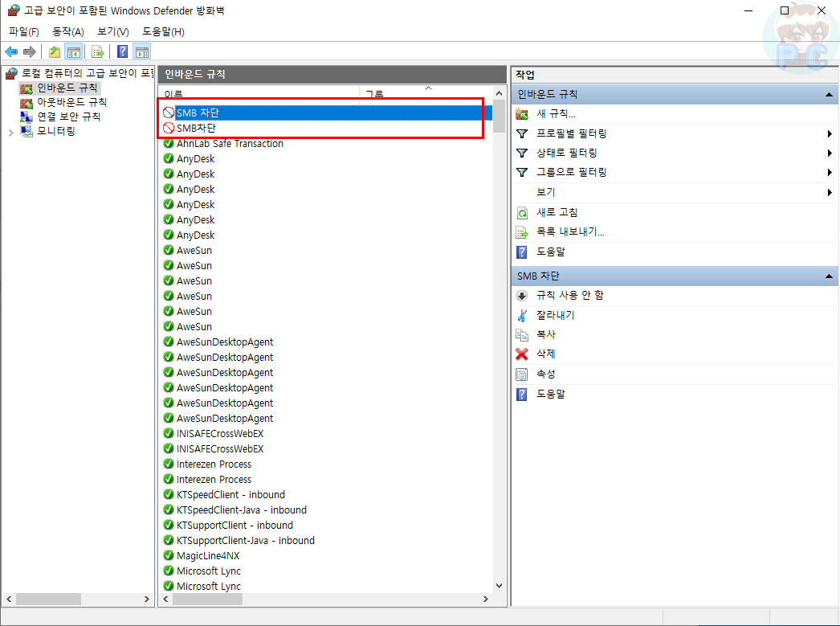Open rule properties via 속성
The width and height of the screenshot is (840, 626).
(x=546, y=374)
